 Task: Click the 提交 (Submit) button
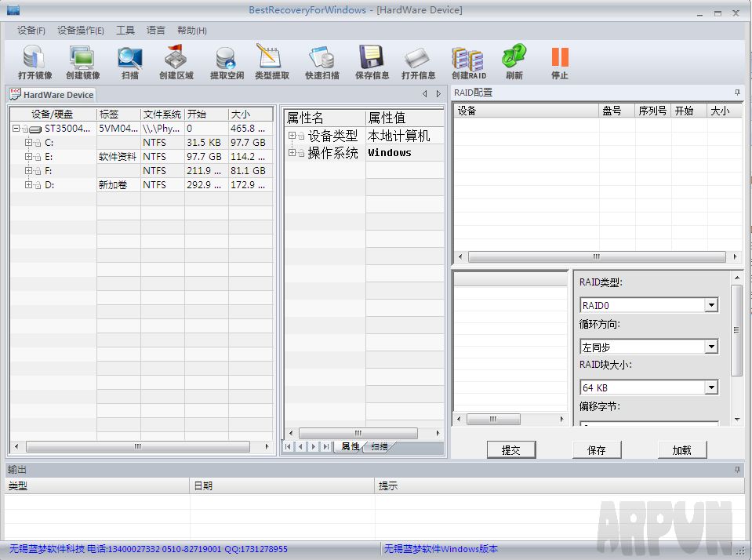(x=510, y=450)
